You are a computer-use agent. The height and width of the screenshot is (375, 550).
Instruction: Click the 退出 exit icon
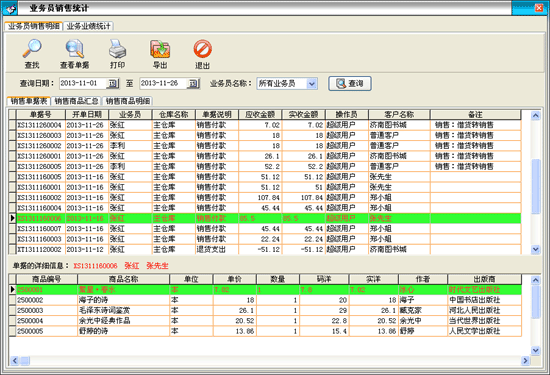tap(202, 49)
